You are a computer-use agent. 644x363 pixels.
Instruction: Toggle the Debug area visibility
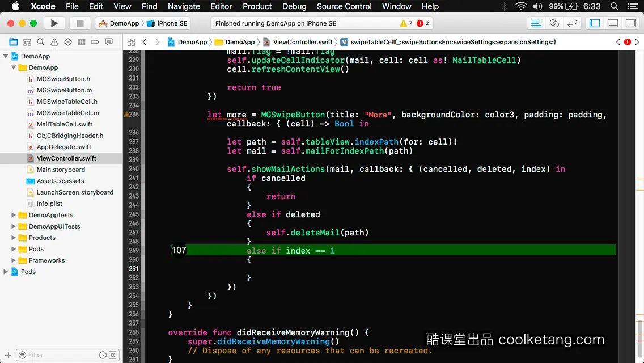(613, 23)
